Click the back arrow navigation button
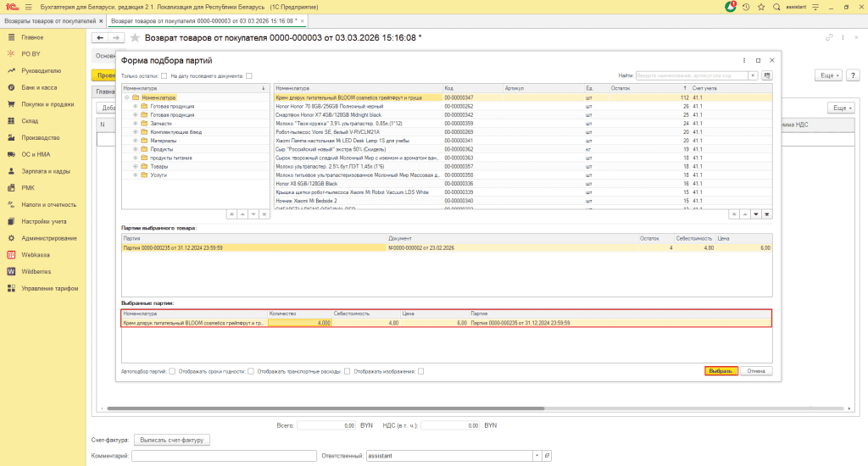The width and height of the screenshot is (868, 466). pyautogui.click(x=99, y=38)
